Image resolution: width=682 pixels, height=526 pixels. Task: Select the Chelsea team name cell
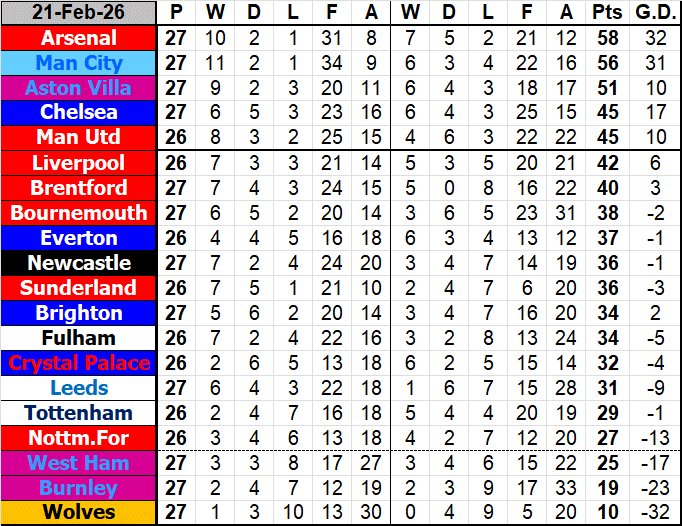[79, 113]
